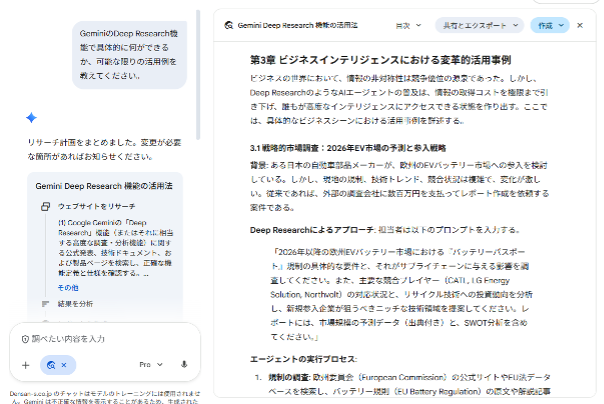Click the Gemini sparkle icon
Image resolution: width=604 pixels, height=404 pixels.
point(31,118)
